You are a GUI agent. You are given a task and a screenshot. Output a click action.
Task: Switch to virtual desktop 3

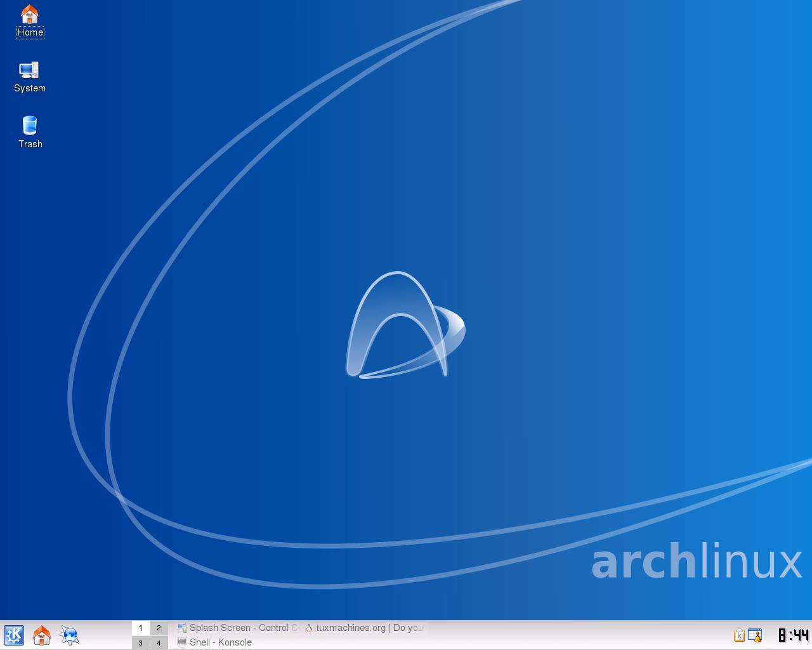tap(141, 642)
